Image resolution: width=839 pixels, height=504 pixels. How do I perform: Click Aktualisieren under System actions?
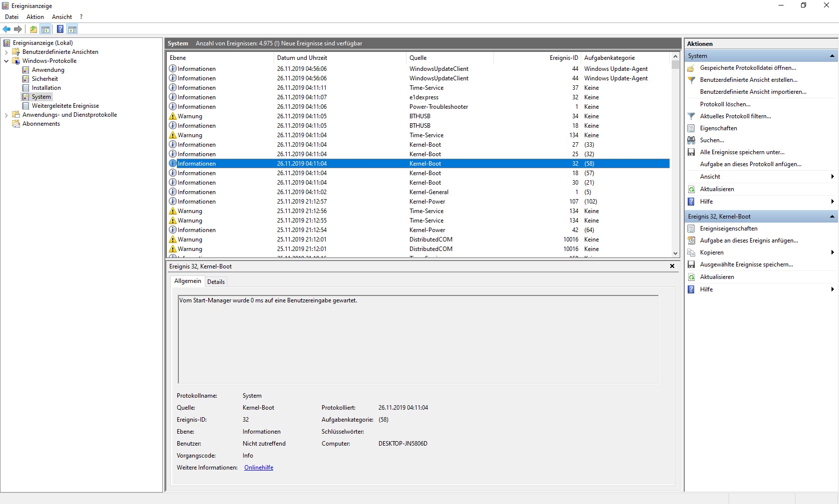[717, 189]
